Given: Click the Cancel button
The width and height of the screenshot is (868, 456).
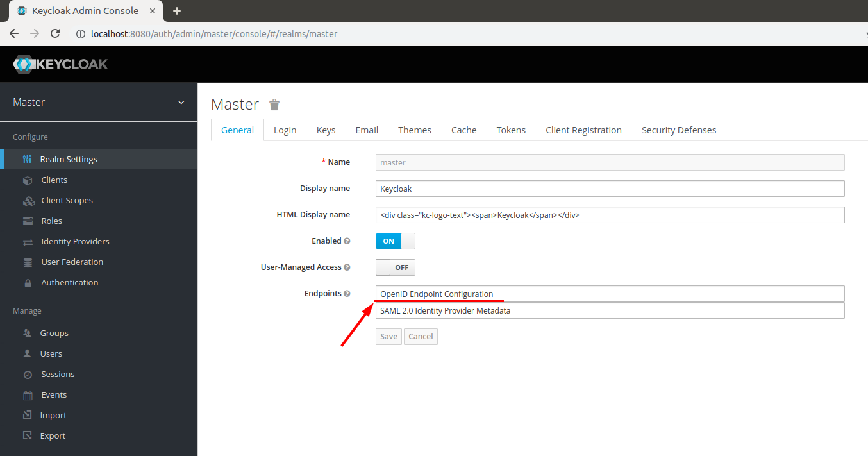Looking at the screenshot, I should 421,337.
